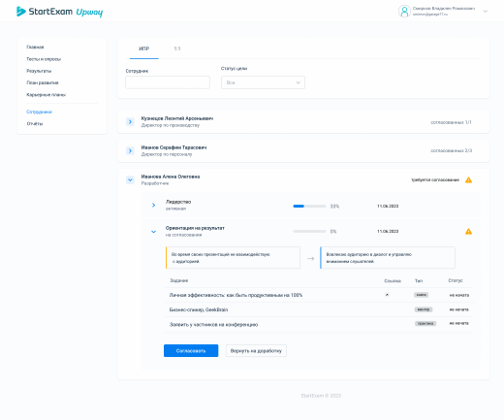Image resolution: width=504 pixels, height=420 pixels.
Task: Open Отчёты in the sidebar menu
Action: pos(35,124)
